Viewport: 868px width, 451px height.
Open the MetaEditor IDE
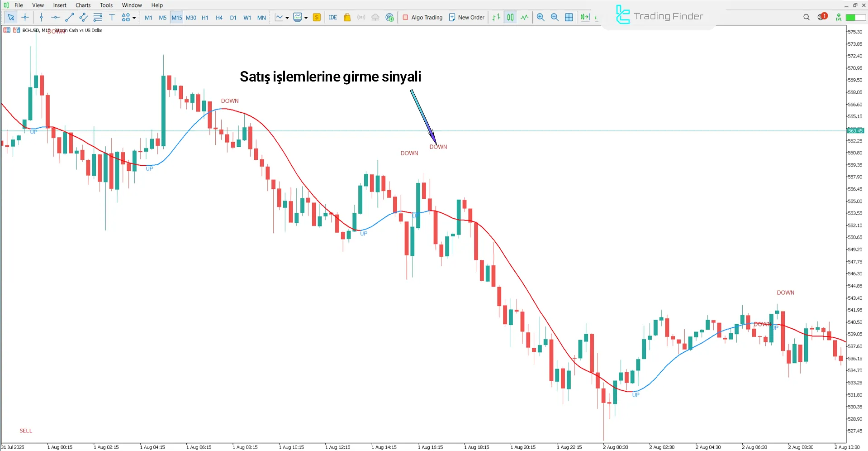tap(333, 17)
